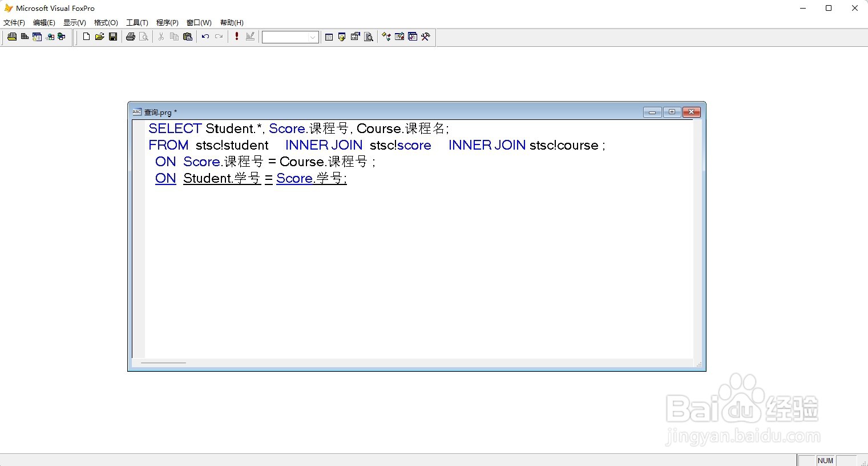This screenshot has height=466, width=868.
Task: Click stsc!student in the FROM line
Action: coord(232,145)
